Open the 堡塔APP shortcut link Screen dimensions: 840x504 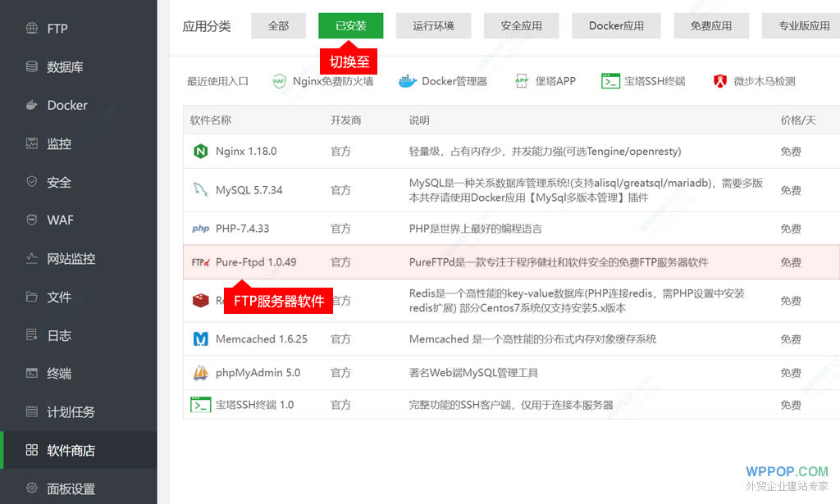click(546, 81)
